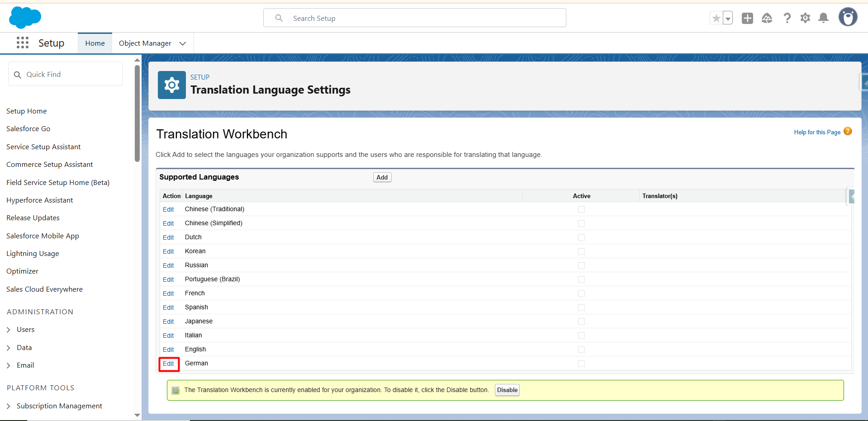Open the Help question mark icon
This screenshot has width=868, height=421.
coord(787,18)
